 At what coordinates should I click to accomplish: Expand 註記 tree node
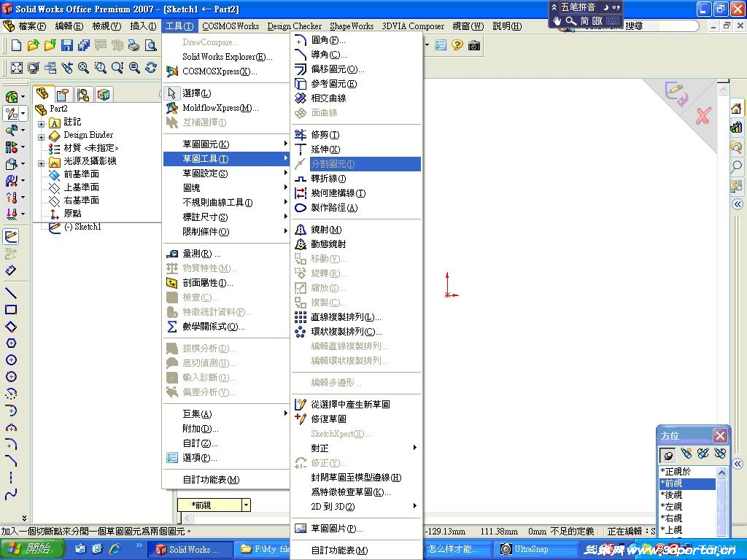[x=42, y=124]
